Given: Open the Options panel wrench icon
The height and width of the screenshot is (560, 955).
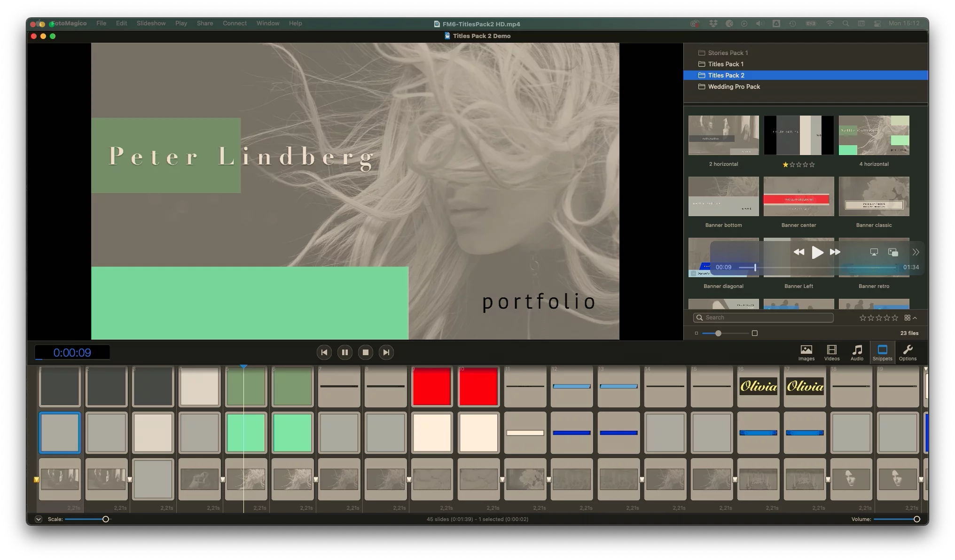Looking at the screenshot, I should click(x=908, y=353).
